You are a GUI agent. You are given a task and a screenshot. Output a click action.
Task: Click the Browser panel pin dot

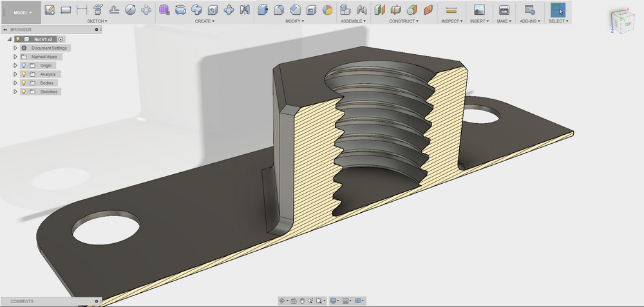tap(97, 30)
